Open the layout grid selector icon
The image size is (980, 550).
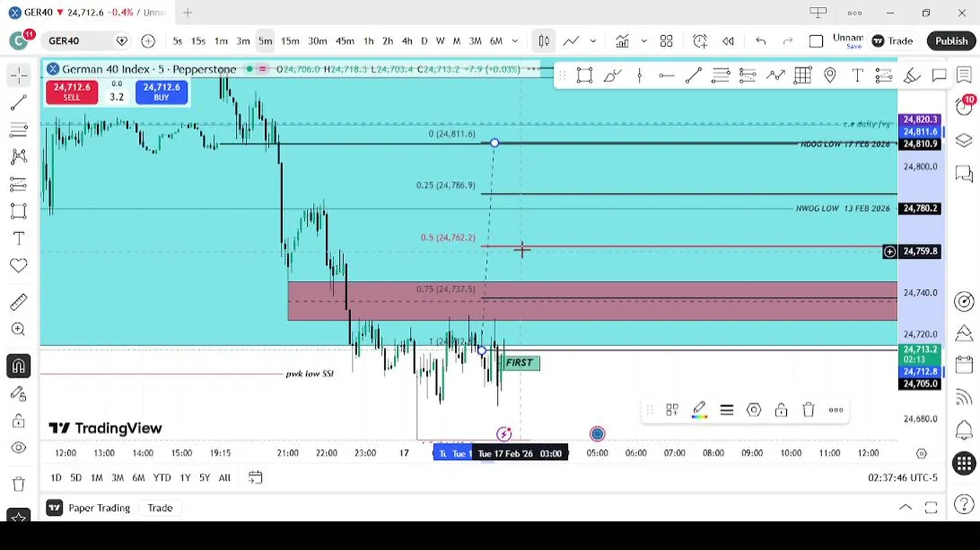666,40
